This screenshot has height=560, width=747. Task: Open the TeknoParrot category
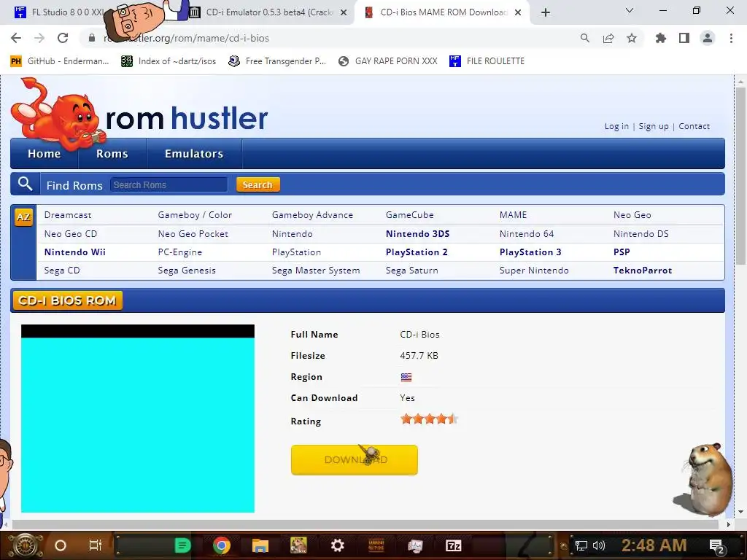[x=643, y=270]
